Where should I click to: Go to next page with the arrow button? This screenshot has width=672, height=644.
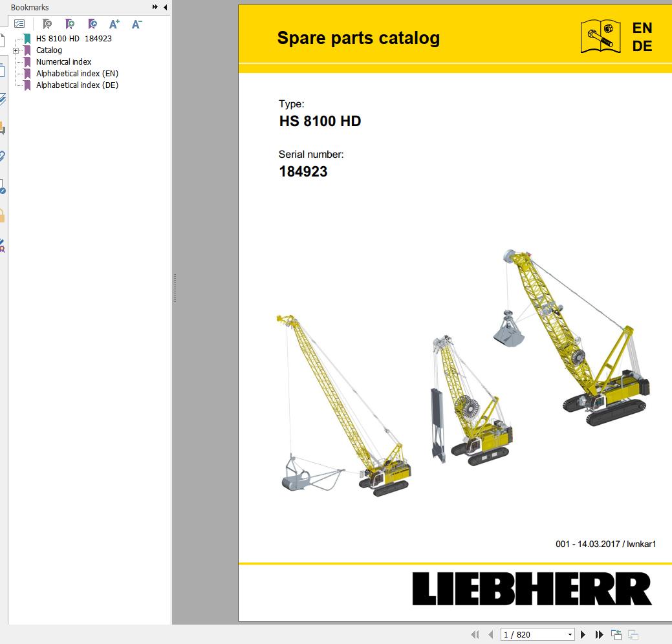tap(583, 634)
